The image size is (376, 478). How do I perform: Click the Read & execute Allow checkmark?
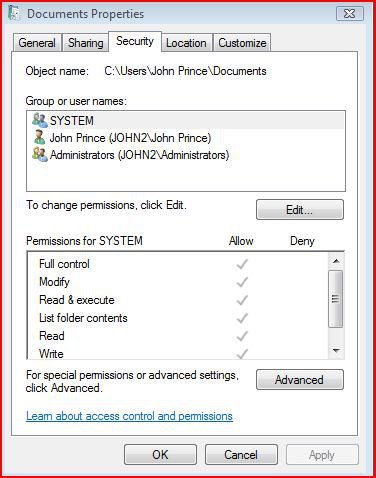click(x=242, y=300)
